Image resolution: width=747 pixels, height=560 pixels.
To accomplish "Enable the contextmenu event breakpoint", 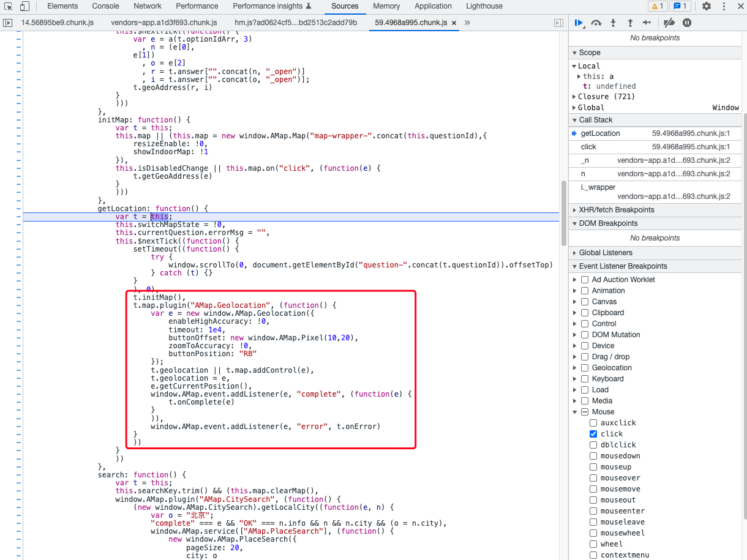I will click(x=593, y=555).
